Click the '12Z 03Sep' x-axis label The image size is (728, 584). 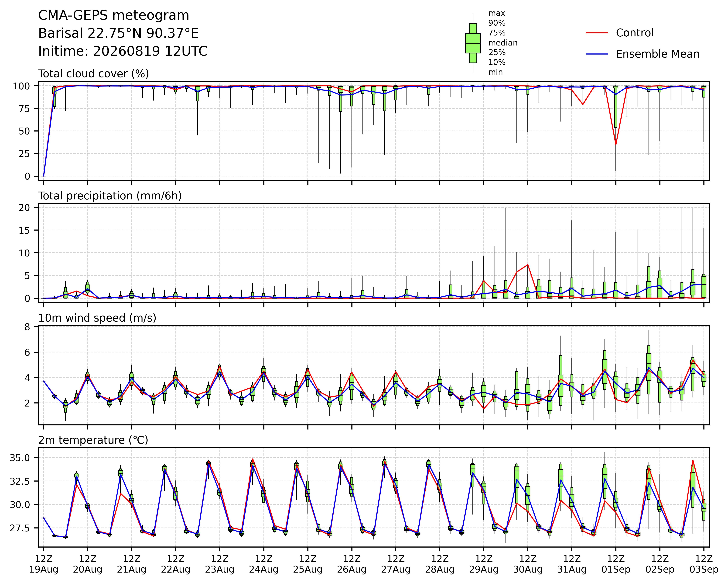[704, 564]
